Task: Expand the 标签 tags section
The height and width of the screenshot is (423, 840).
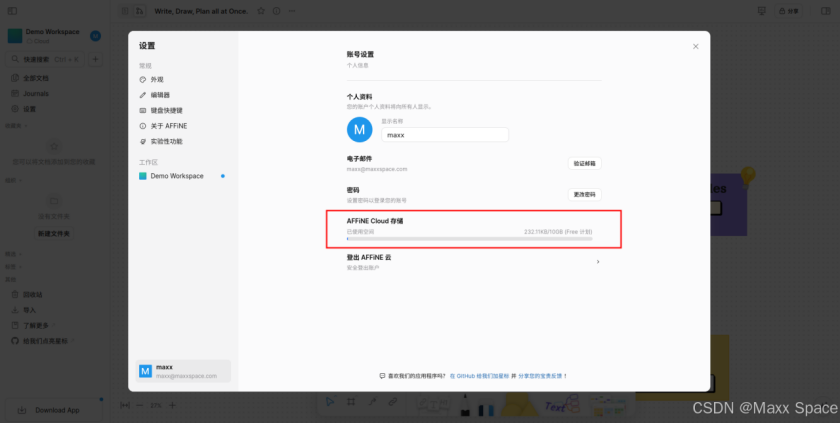Action: tap(13, 267)
